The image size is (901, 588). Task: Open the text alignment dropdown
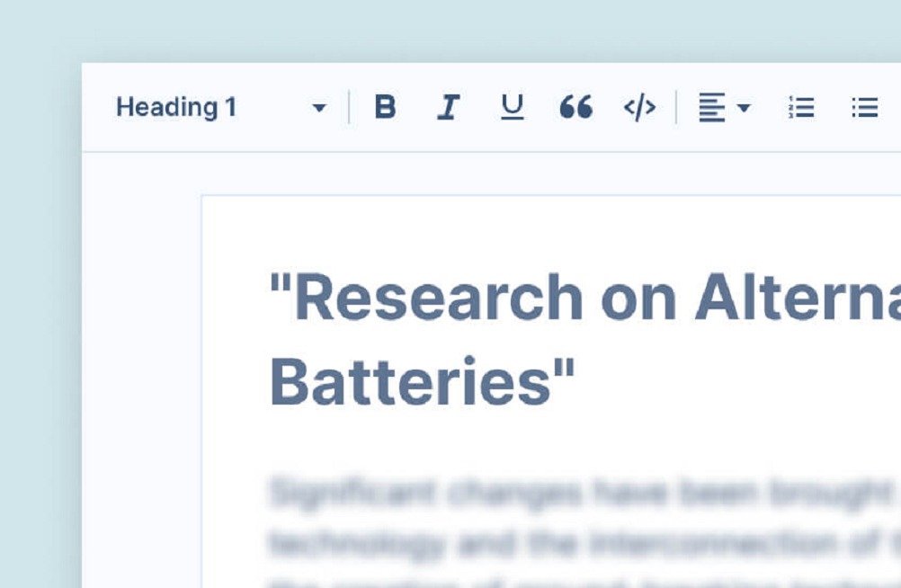pos(725,107)
